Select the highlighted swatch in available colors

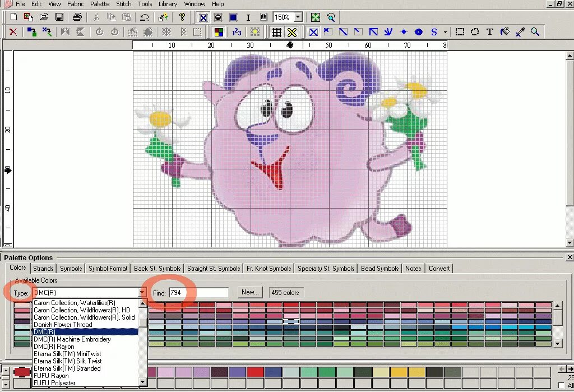291,321
